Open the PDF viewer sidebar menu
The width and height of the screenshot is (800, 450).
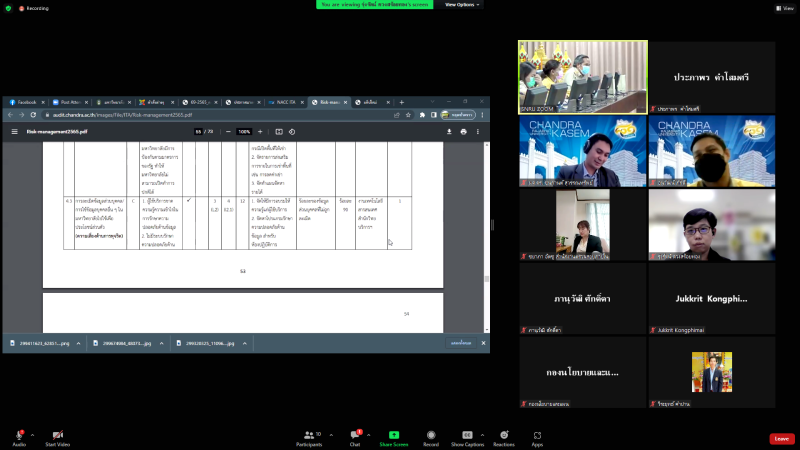[x=14, y=131]
